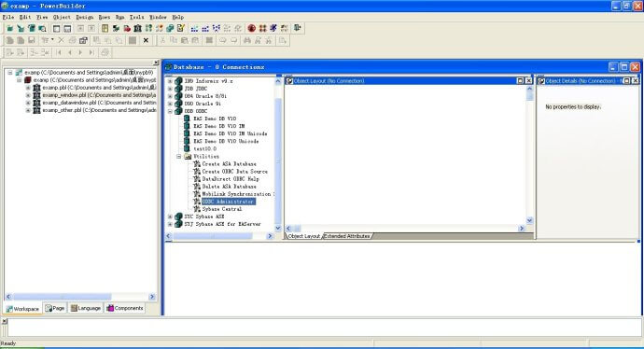The height and width of the screenshot is (349, 644).
Task: Click the Open object icon in PowerBar
Action: point(32,28)
